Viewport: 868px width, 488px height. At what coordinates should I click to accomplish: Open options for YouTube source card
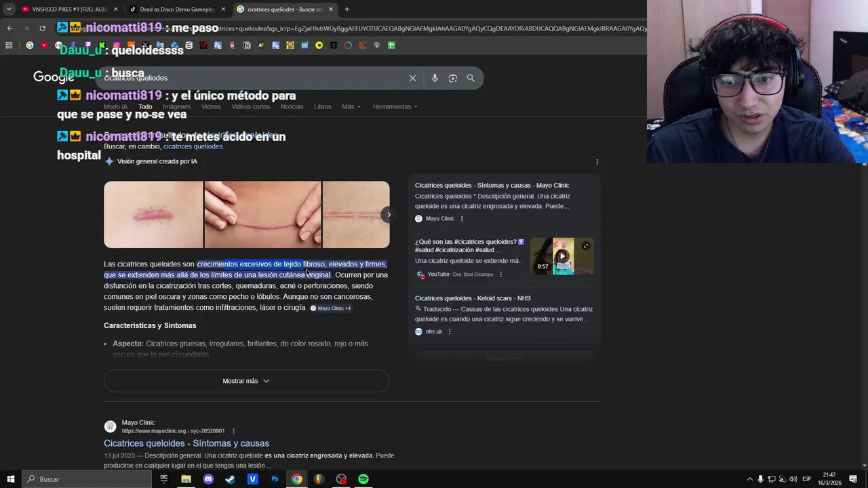(x=500, y=274)
